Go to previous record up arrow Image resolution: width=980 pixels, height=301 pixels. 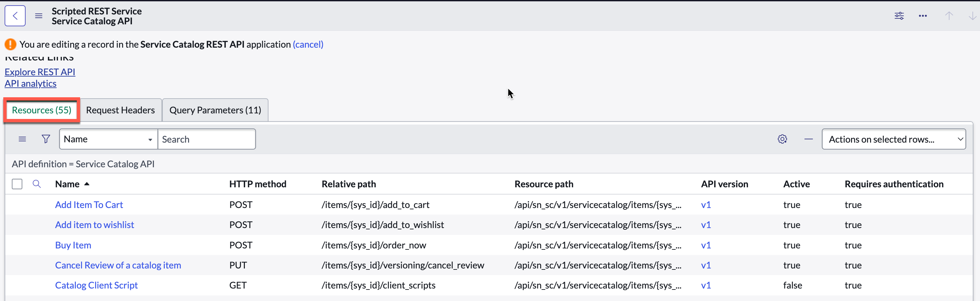point(949,16)
